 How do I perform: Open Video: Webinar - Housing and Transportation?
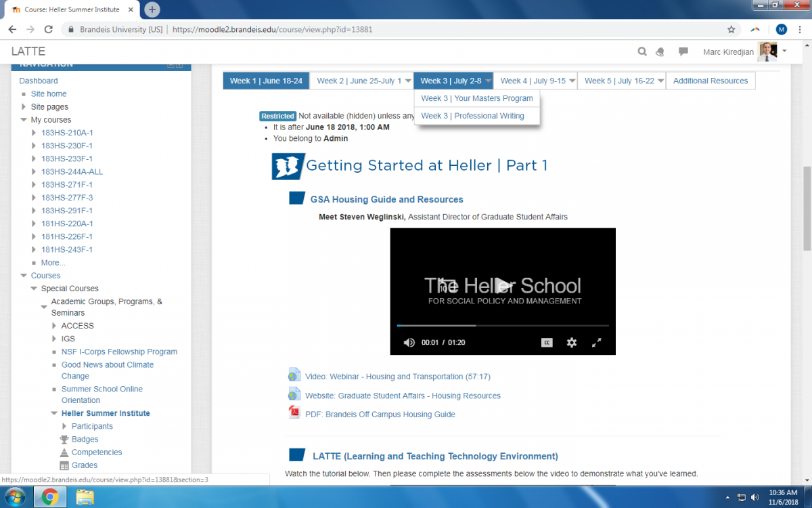click(x=398, y=377)
